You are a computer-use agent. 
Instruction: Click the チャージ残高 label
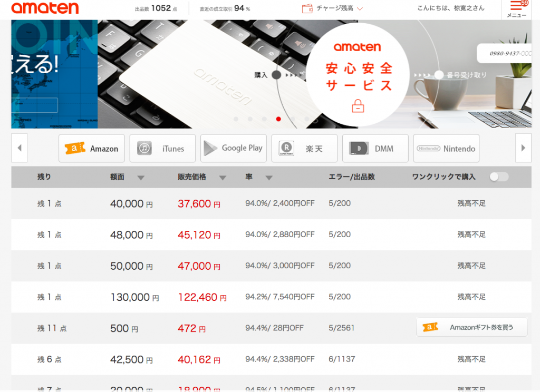[335, 8]
